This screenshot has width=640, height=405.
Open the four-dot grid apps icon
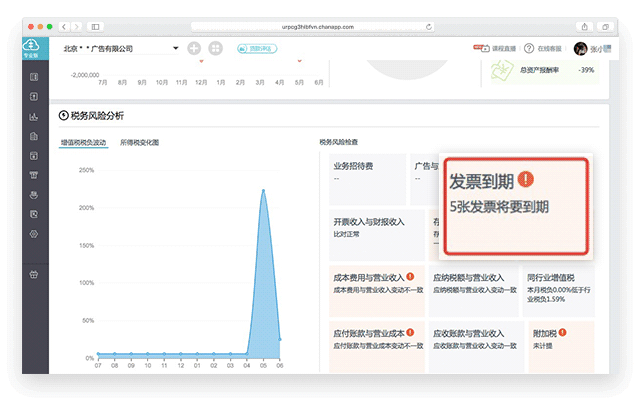(215, 48)
